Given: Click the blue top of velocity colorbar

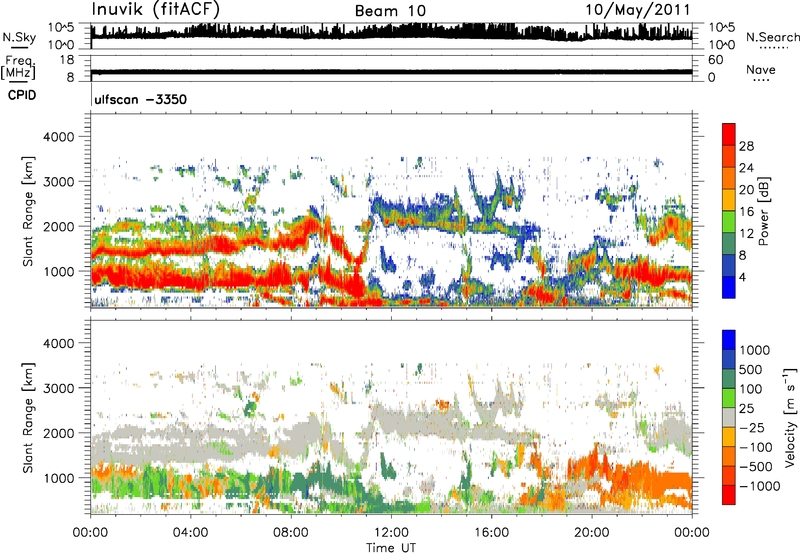Looking at the screenshot, I should click(729, 340).
